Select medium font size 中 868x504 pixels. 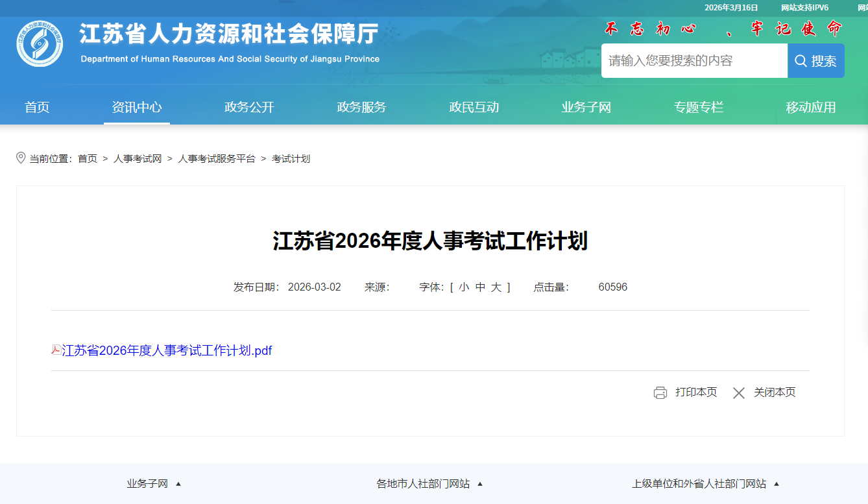(x=480, y=287)
